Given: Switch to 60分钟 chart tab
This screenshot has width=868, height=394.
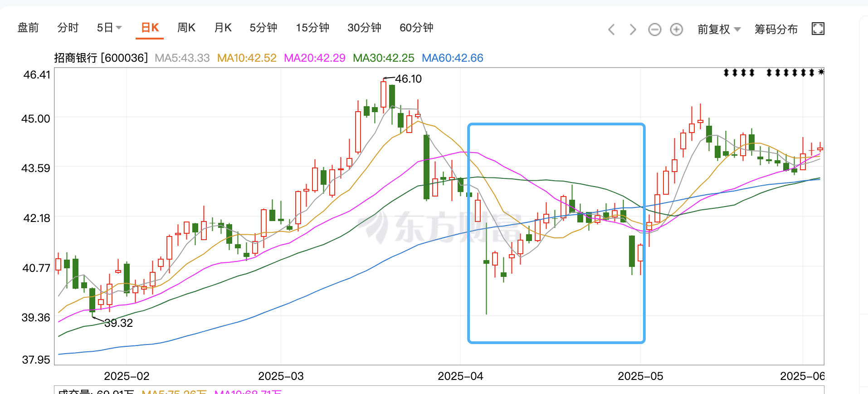Looking at the screenshot, I should [416, 28].
